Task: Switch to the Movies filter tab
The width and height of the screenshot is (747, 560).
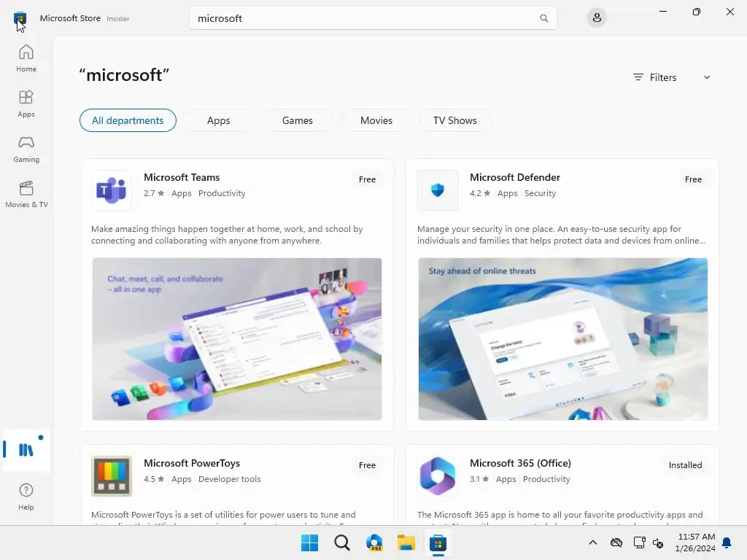Action: click(x=376, y=120)
